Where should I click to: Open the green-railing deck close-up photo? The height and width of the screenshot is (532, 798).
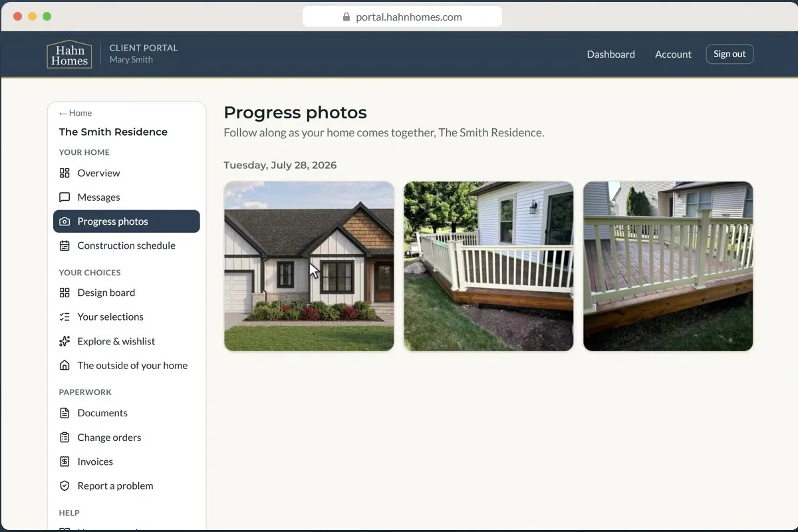[x=668, y=266]
